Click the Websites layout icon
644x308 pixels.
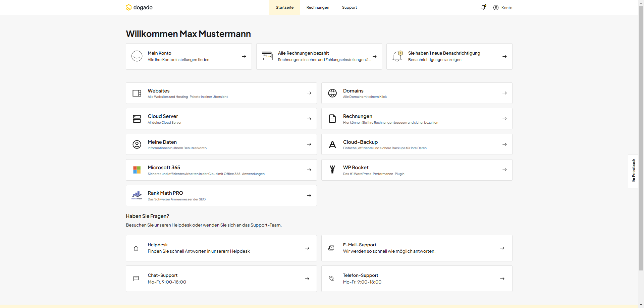(x=137, y=93)
